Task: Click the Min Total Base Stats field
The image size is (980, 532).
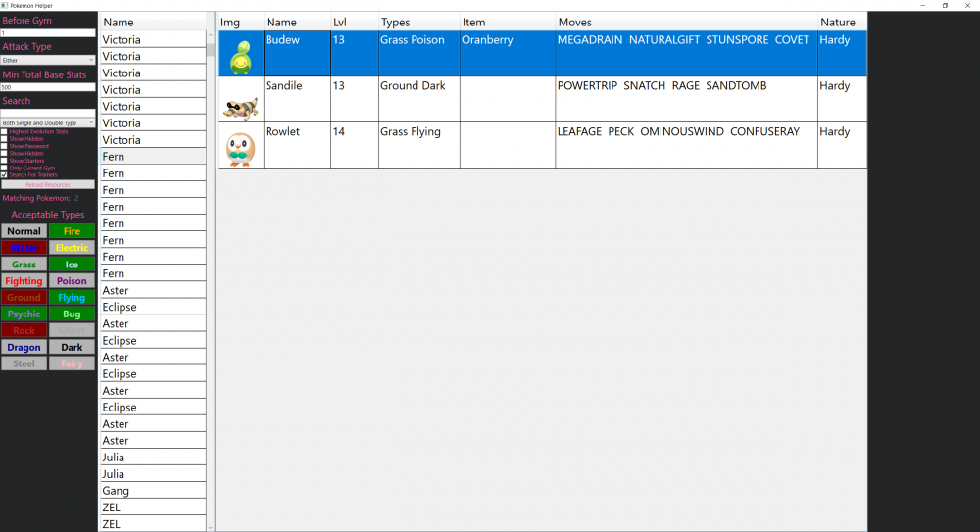Action: 48,88
